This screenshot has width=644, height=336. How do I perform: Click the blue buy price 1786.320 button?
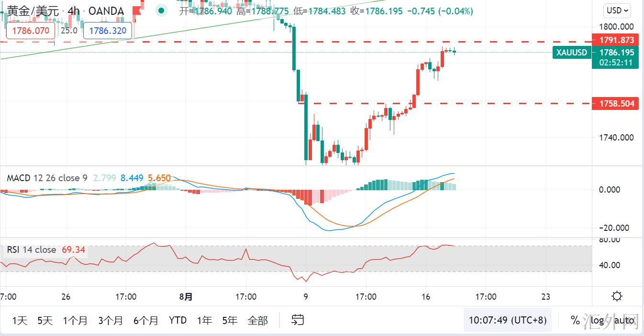point(108,31)
